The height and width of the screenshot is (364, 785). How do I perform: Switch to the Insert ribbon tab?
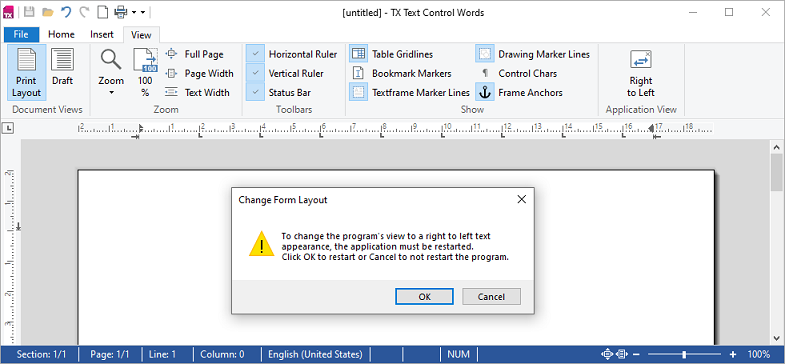pyautogui.click(x=102, y=35)
